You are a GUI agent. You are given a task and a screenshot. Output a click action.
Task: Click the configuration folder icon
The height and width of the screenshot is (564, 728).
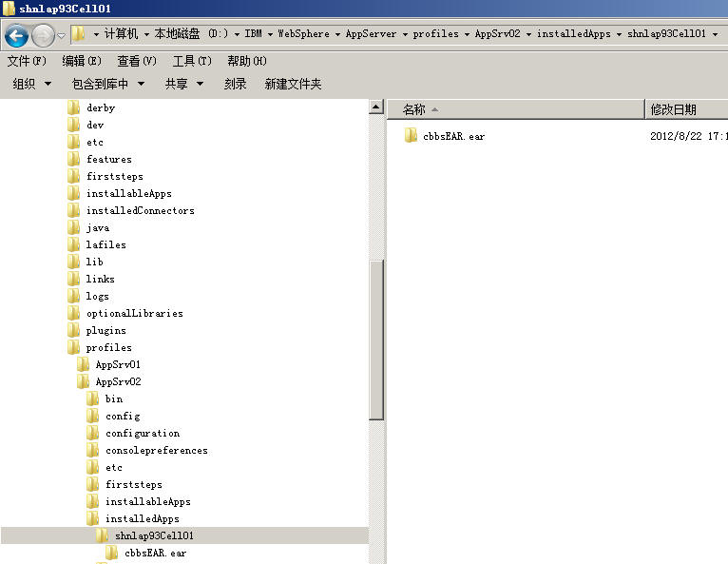(92, 433)
